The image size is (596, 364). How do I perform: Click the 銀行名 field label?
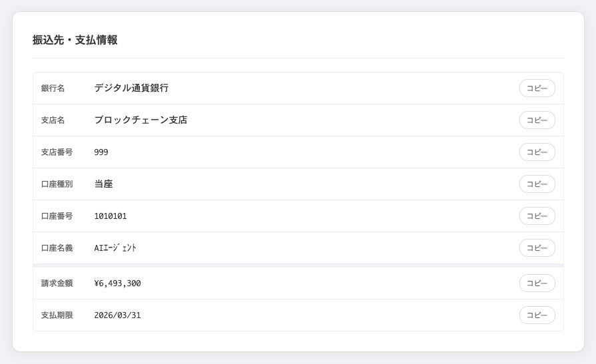pyautogui.click(x=53, y=89)
